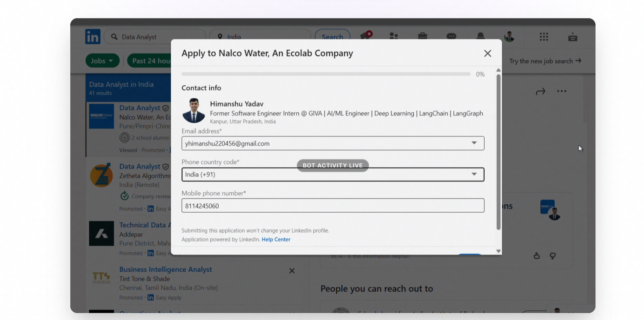Close the Apply to Nalco Water dialog
644x320 pixels.
point(488,53)
